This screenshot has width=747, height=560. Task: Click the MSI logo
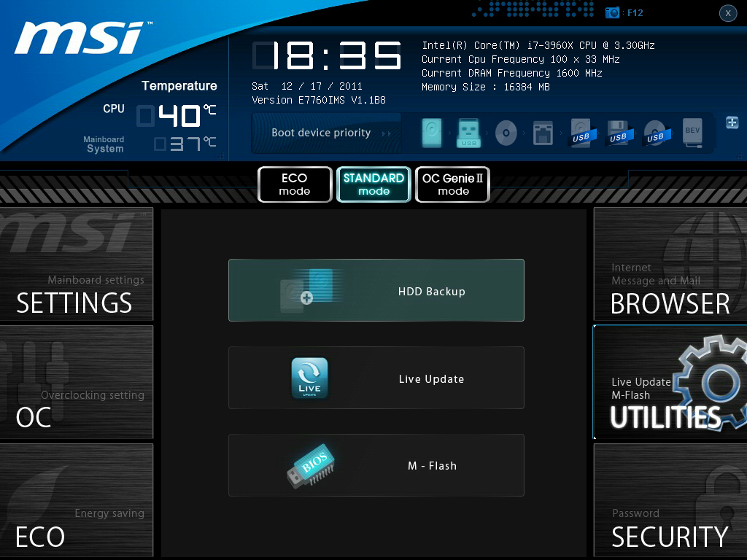tap(82, 37)
